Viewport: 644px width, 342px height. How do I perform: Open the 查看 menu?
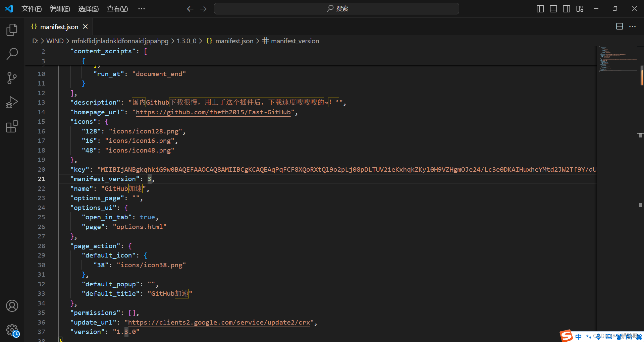(x=117, y=9)
